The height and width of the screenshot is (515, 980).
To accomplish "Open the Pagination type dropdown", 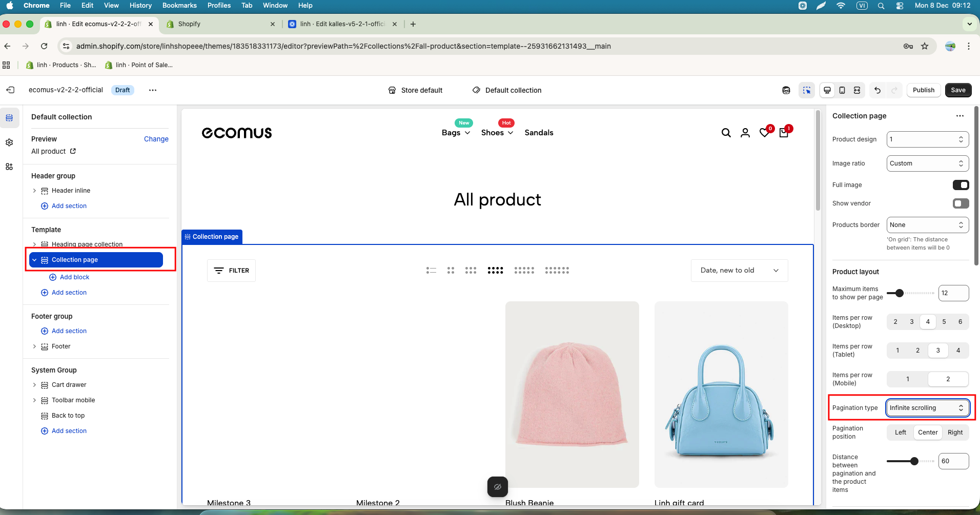I will [927, 408].
